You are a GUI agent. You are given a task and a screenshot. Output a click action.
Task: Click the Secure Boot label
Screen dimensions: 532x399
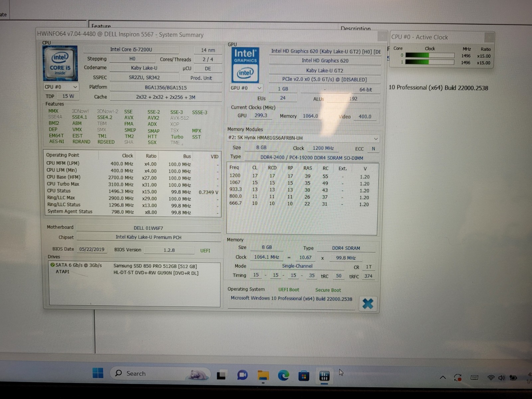pos(328,290)
